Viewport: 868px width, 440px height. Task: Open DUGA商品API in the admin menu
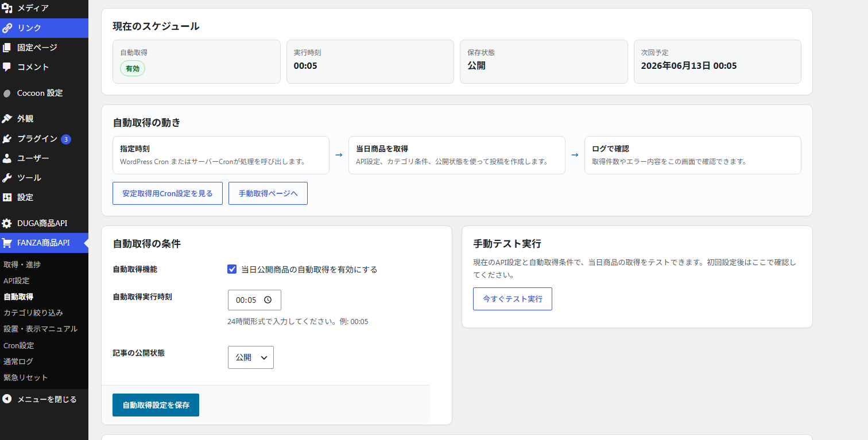(44, 223)
